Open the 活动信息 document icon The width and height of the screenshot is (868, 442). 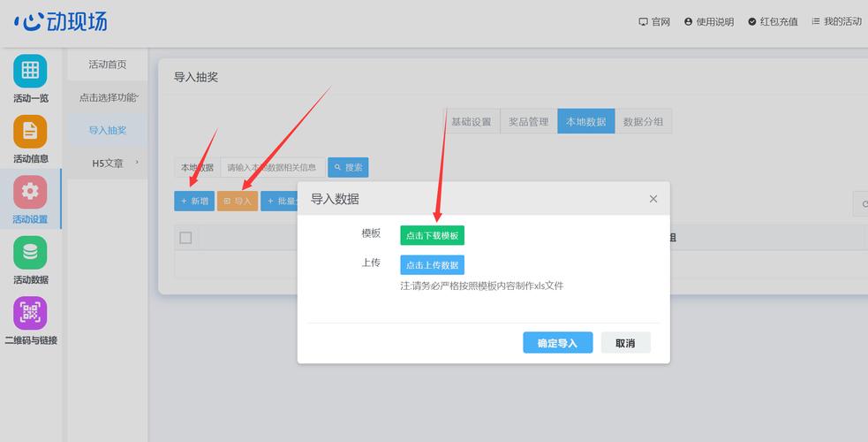coord(30,132)
